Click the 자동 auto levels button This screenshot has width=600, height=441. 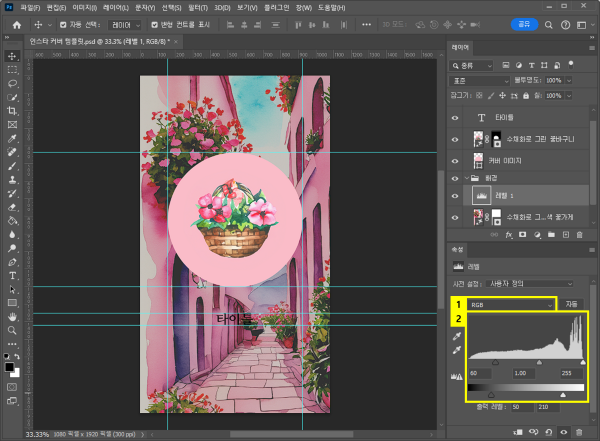click(572, 303)
